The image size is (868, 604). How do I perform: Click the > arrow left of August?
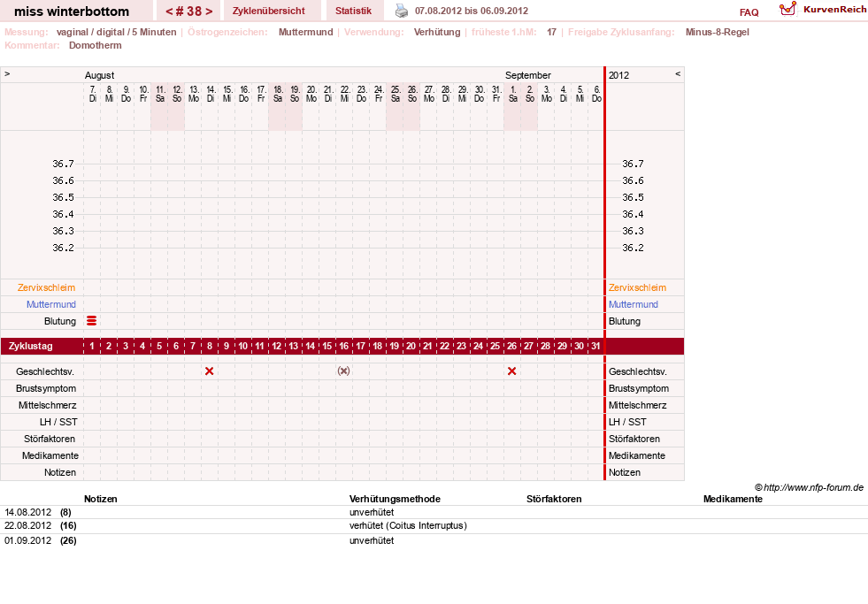tap(7, 73)
